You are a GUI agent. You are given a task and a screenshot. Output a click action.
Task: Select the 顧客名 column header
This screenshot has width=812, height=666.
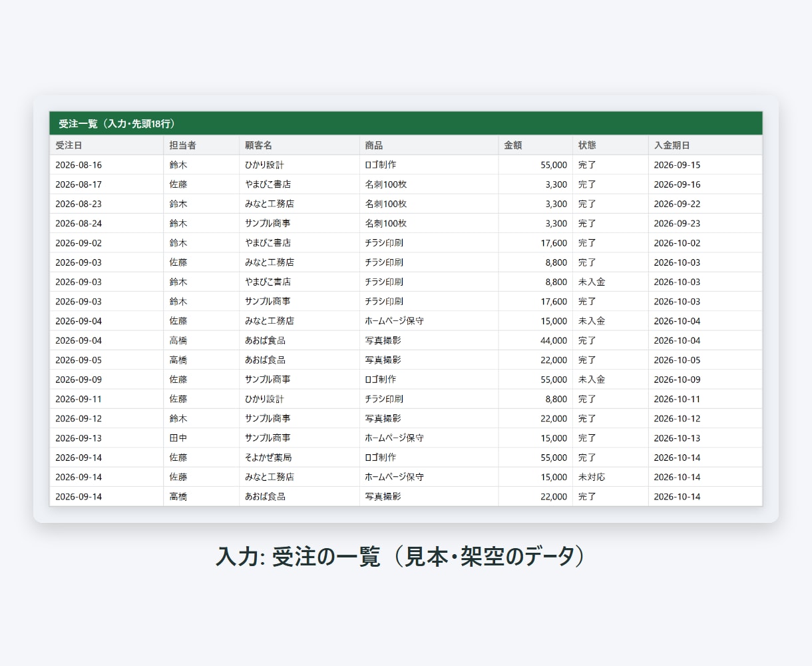point(299,145)
